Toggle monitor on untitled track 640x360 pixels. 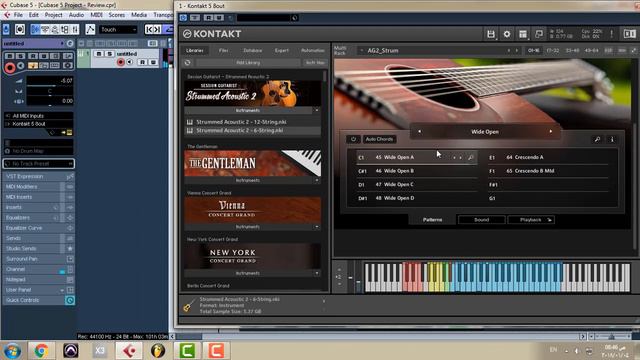pos(130,62)
